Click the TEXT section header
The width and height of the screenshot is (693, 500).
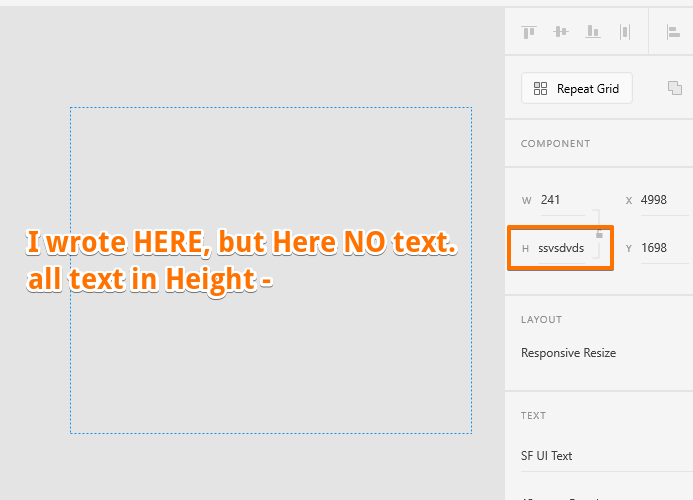click(533, 416)
